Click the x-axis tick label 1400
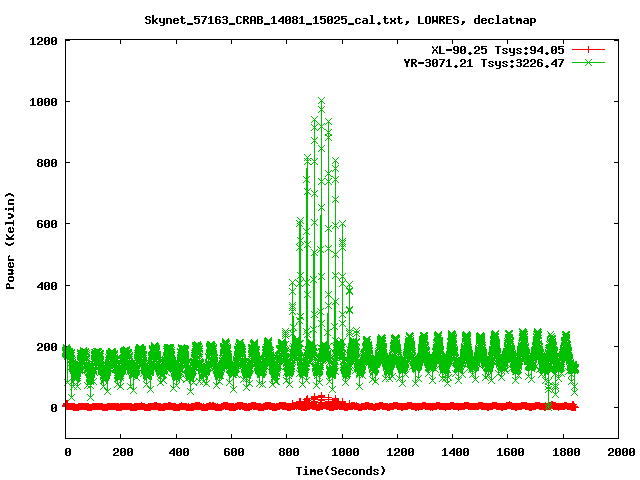The image size is (640, 480). tap(455, 452)
